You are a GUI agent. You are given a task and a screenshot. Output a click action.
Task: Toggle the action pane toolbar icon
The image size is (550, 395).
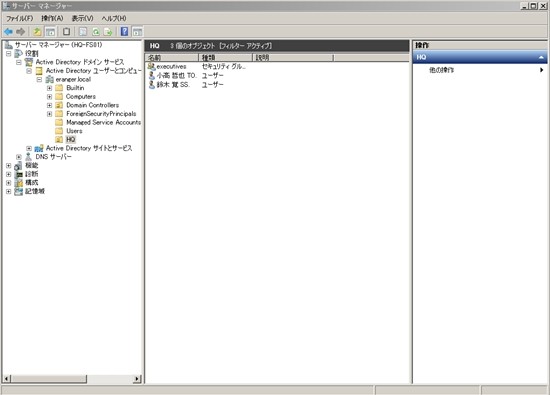pos(138,32)
